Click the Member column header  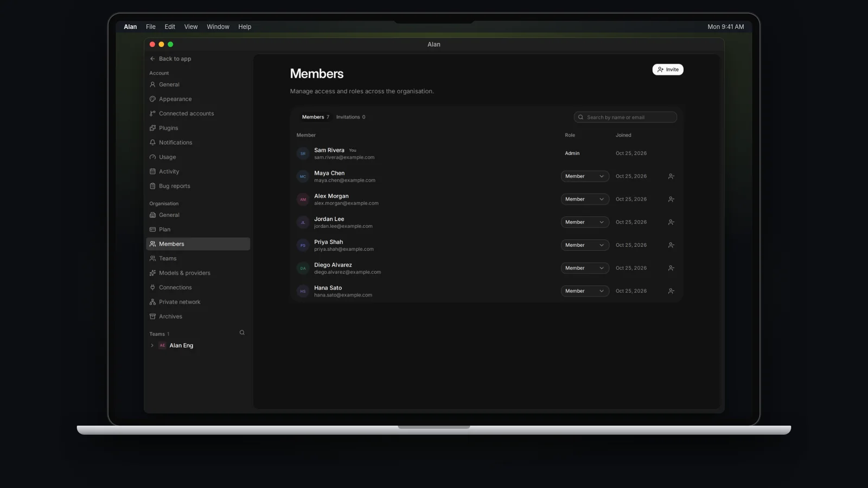tap(306, 135)
